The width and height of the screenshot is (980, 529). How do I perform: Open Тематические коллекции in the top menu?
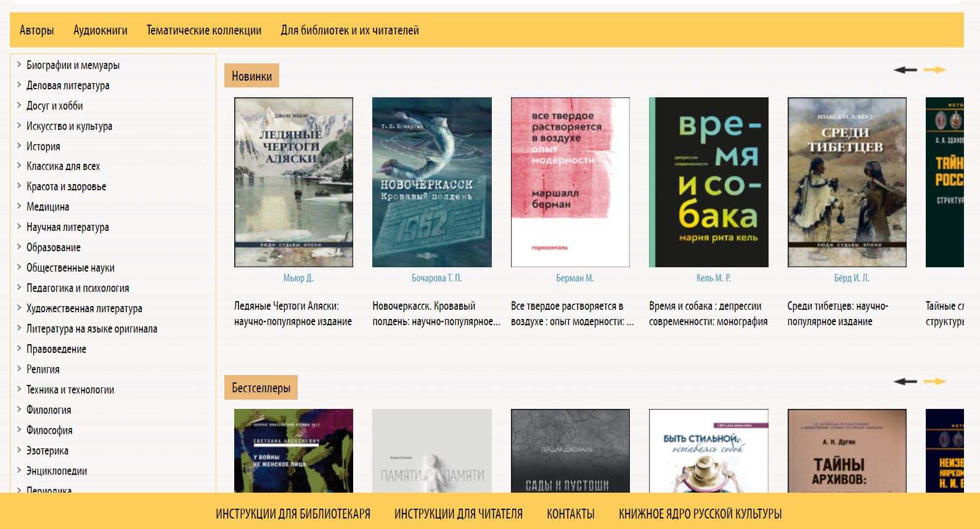204,30
